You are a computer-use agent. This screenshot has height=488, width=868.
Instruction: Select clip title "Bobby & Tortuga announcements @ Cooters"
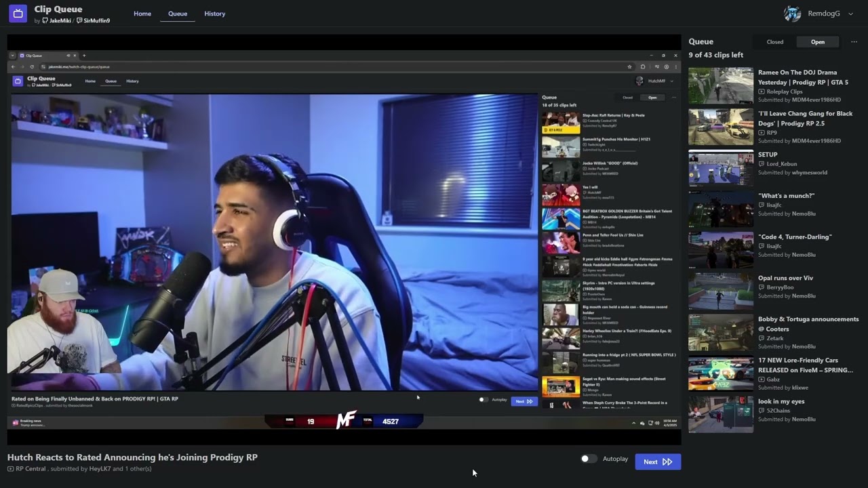[808, 324]
